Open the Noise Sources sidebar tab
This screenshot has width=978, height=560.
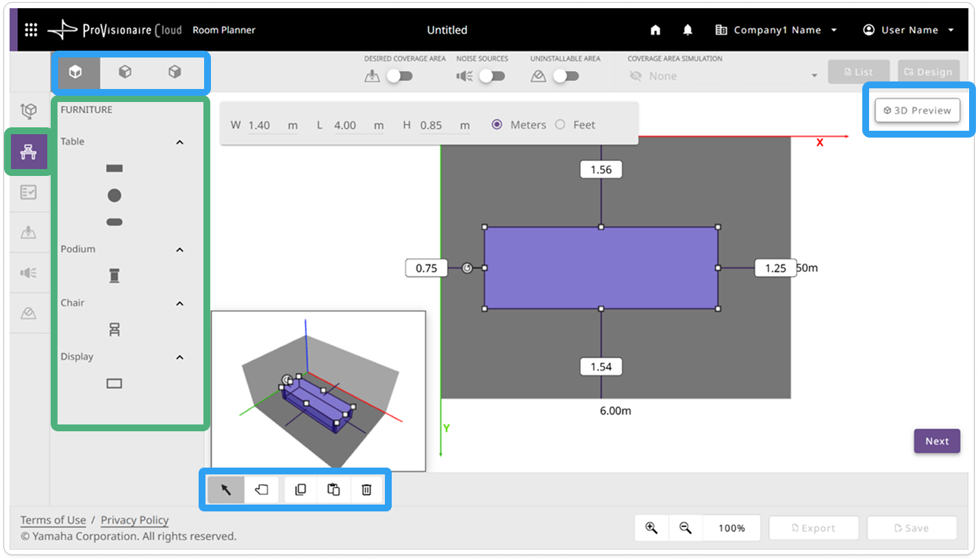coord(28,272)
